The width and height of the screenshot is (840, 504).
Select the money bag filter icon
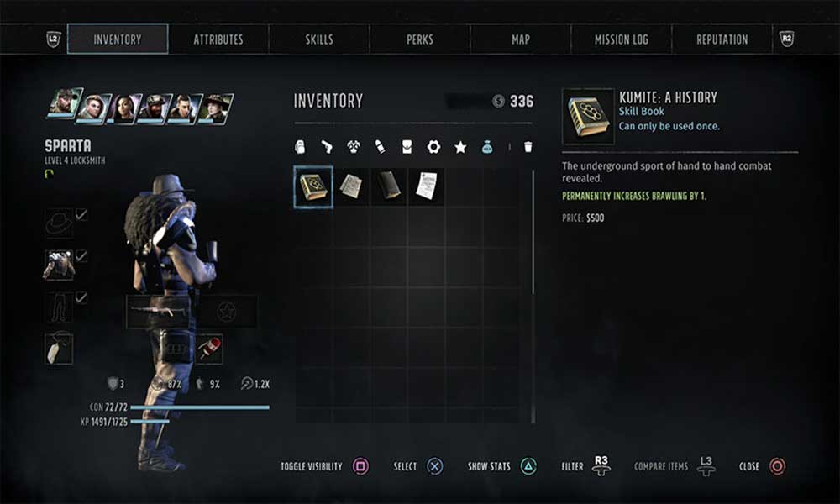click(x=487, y=147)
